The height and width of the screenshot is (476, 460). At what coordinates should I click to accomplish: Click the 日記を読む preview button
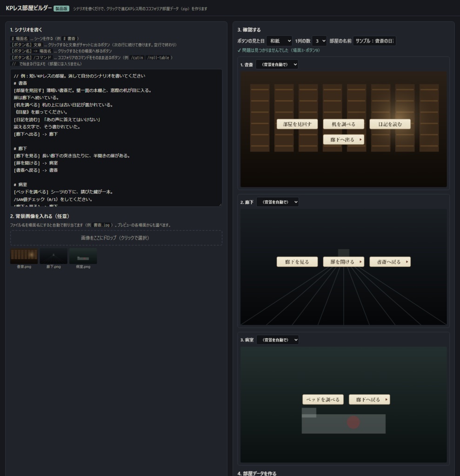390,124
